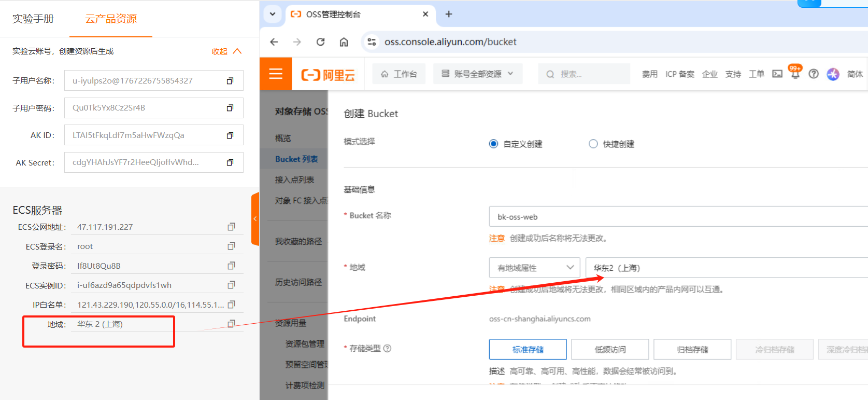Image resolution: width=868 pixels, height=400 pixels.
Task: Copy the IP whitelist value
Action: click(231, 305)
